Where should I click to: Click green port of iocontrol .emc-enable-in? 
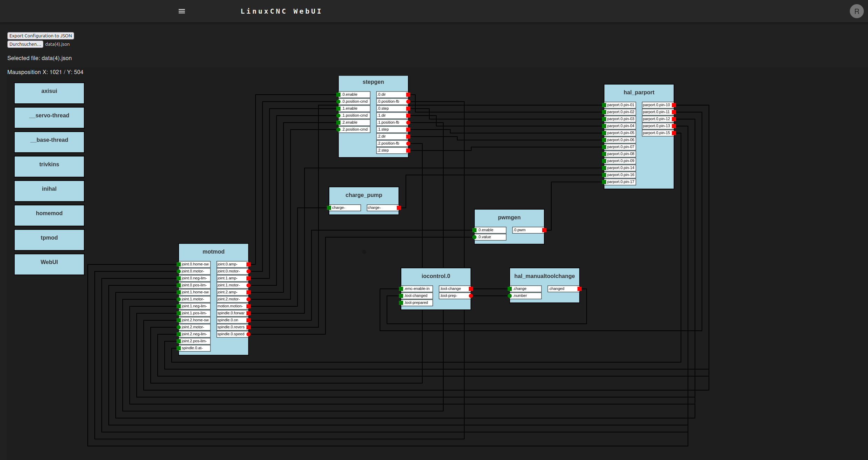tap(401, 289)
